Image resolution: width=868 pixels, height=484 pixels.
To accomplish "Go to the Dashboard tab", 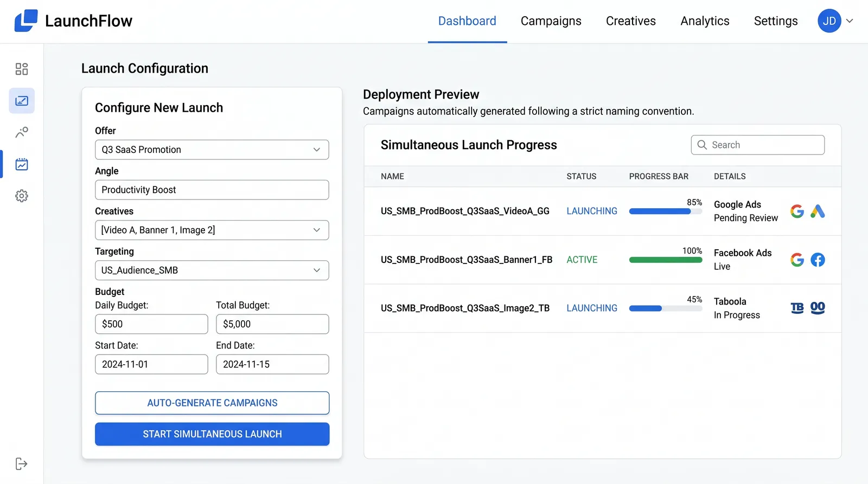I will (467, 21).
